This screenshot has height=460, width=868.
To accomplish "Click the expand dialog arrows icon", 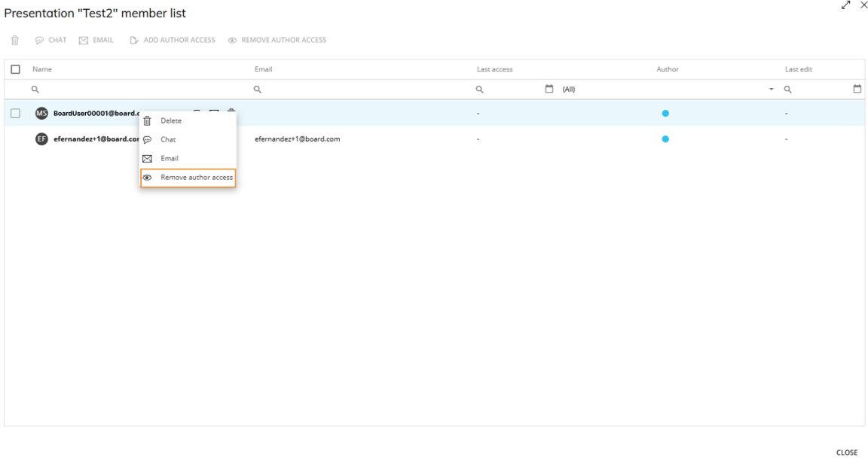I will point(845,5).
